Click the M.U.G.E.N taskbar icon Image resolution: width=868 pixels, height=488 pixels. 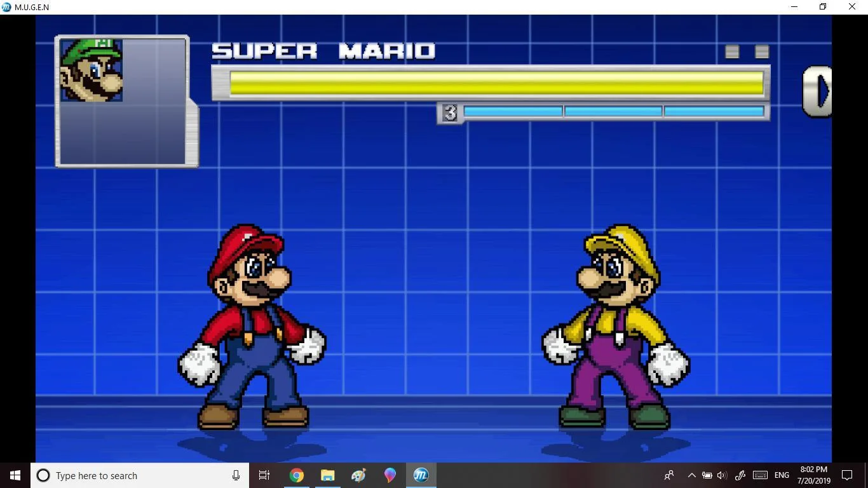point(421,475)
